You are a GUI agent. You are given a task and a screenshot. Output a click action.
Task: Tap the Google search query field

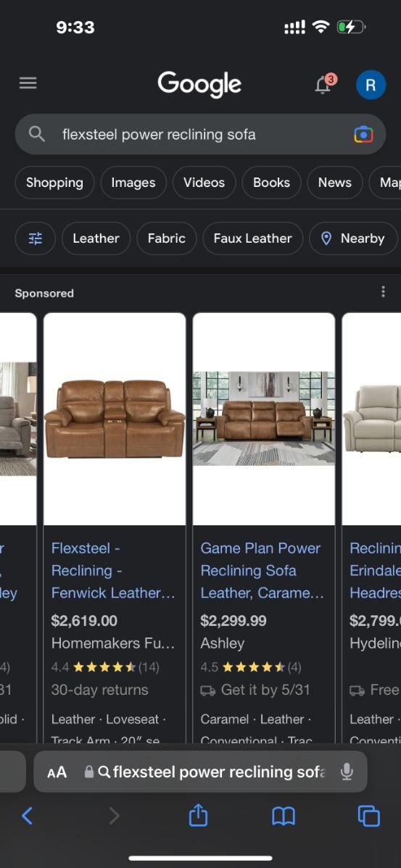click(200, 134)
